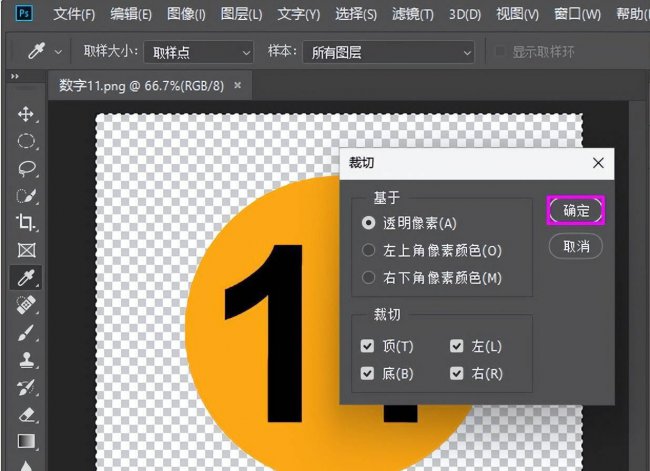Viewport: 650px width, 471px height.
Task: Click the 取消 button
Action: [x=576, y=247]
